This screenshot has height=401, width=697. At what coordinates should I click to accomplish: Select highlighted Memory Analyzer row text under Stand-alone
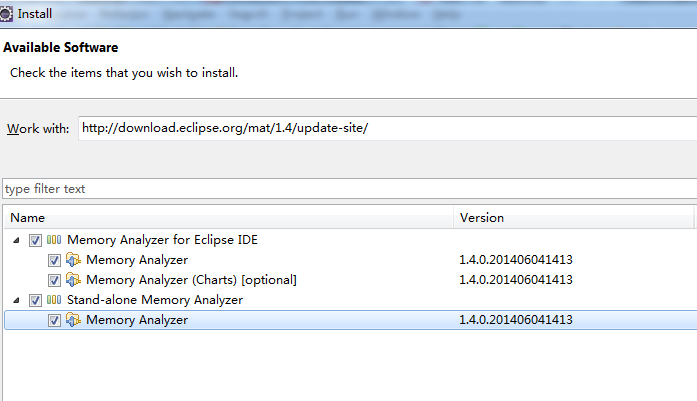[x=137, y=320]
